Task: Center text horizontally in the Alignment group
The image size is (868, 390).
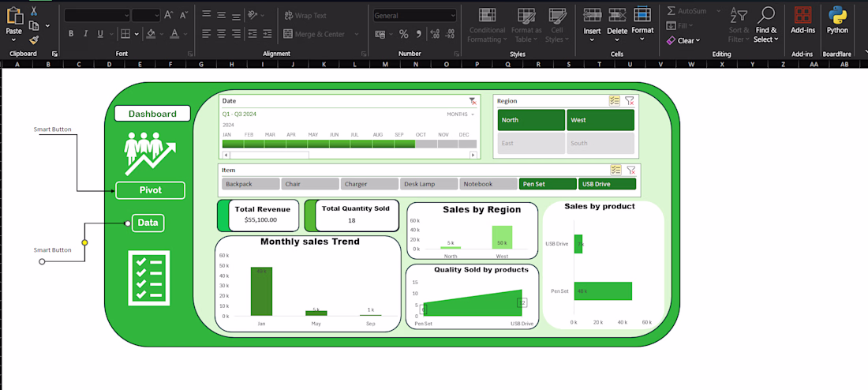Action: 222,34
